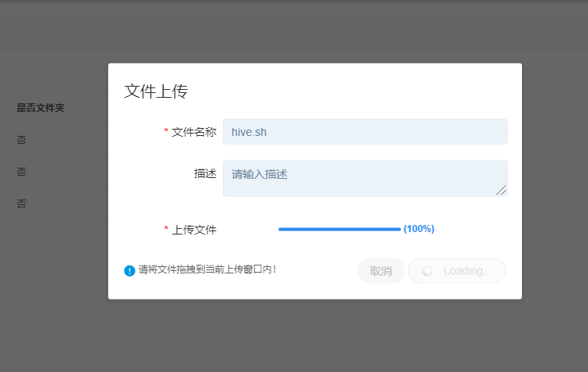Click the 文件上传 dialog title
Viewport: 588px width, 372px height.
click(156, 91)
